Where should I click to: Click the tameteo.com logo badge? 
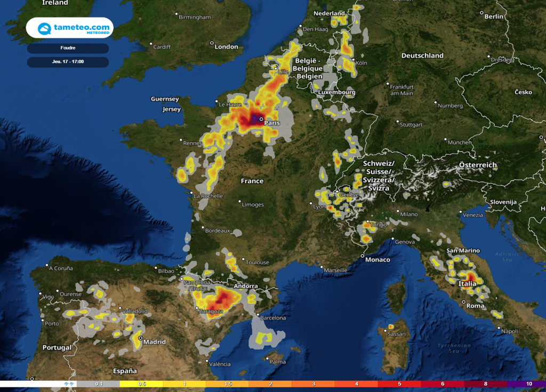pos(70,28)
